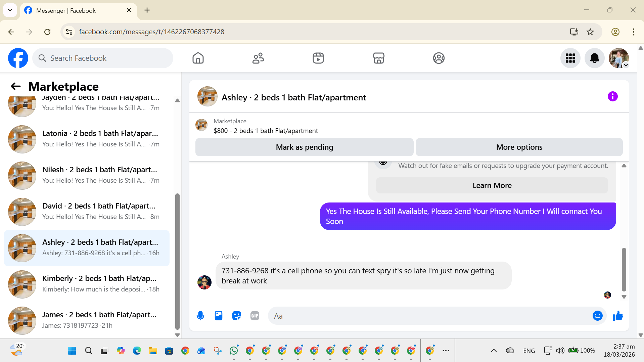Screen dimensions: 644x362
Task: Open Jayden's conversation at the list top
Action: pos(87,107)
